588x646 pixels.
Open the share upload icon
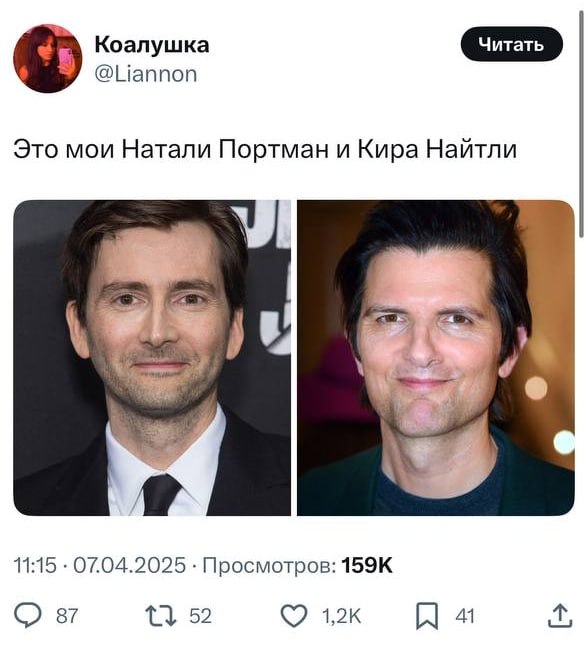pos(560,616)
